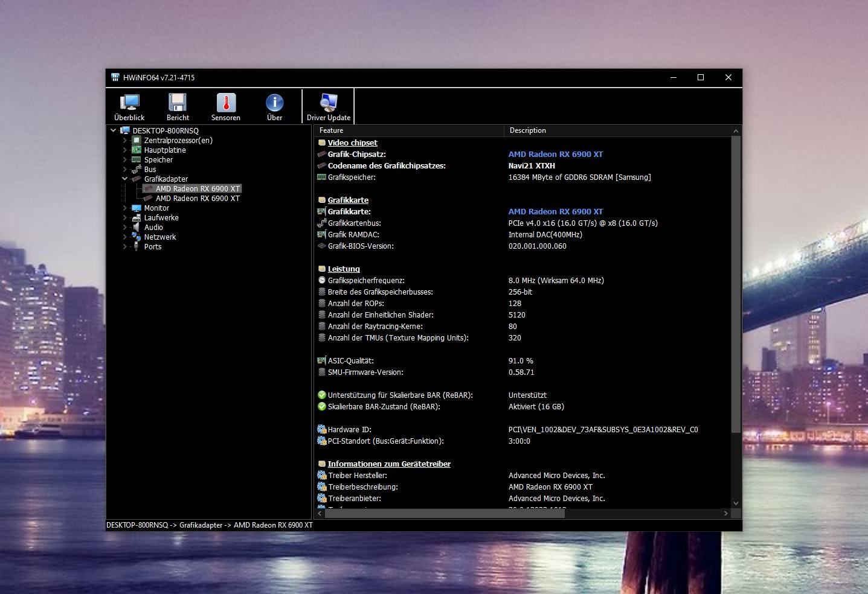The height and width of the screenshot is (594, 868).
Task: Click the Navi21 XTXH codename value
Action: [x=532, y=165]
